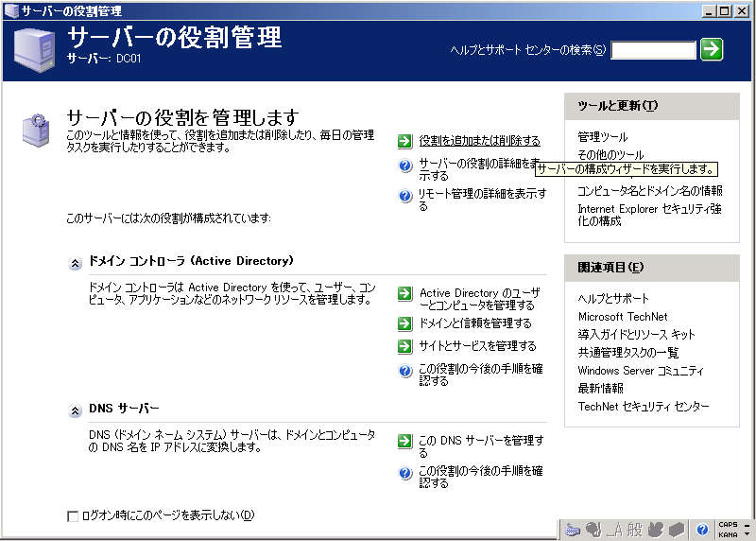The width and height of the screenshot is (756, 541).
Task: Collapse the ドメイン コントローラ (Active Directory) section
Action: click(x=75, y=263)
